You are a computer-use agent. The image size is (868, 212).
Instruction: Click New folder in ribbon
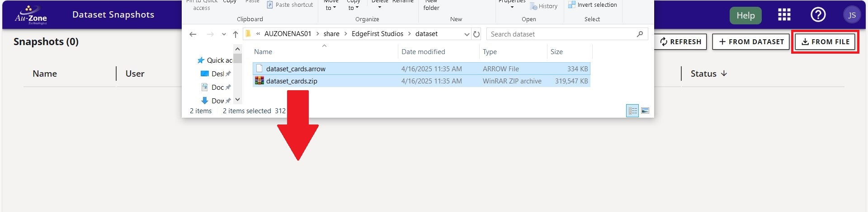pos(431,5)
